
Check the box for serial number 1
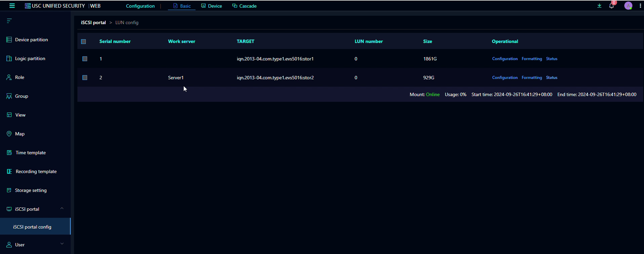click(x=85, y=59)
